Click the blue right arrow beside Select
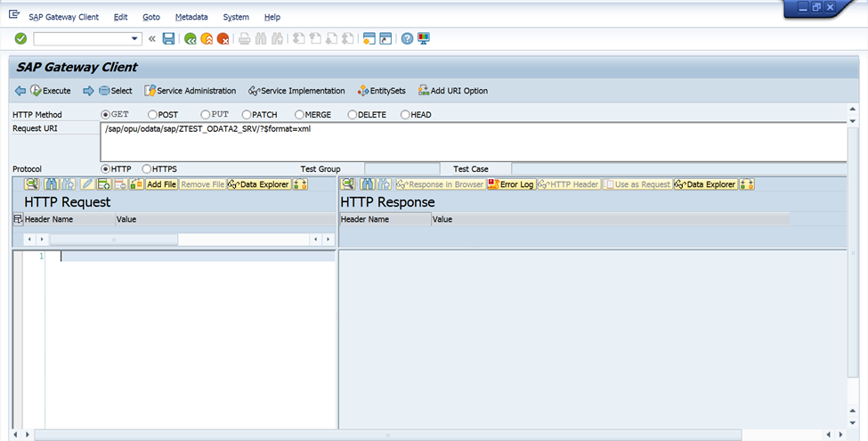Viewport: 868px width, 441px height. (88, 91)
